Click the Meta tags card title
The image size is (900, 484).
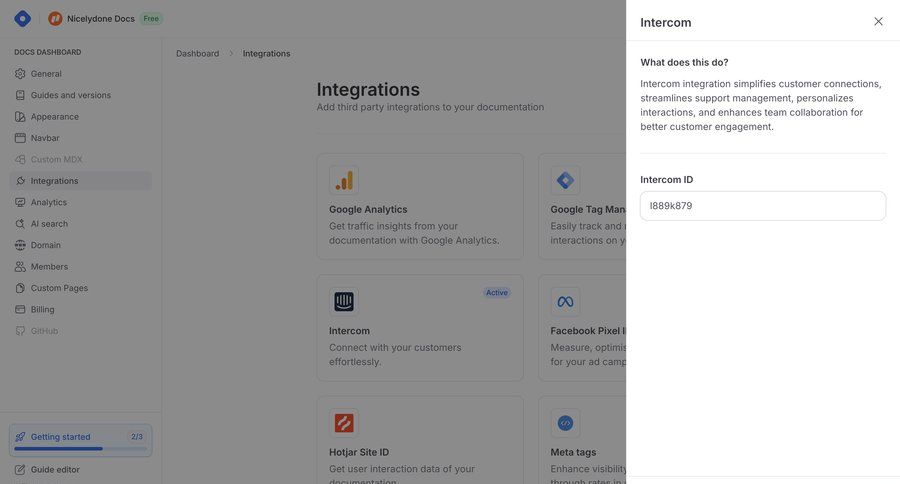point(573,452)
